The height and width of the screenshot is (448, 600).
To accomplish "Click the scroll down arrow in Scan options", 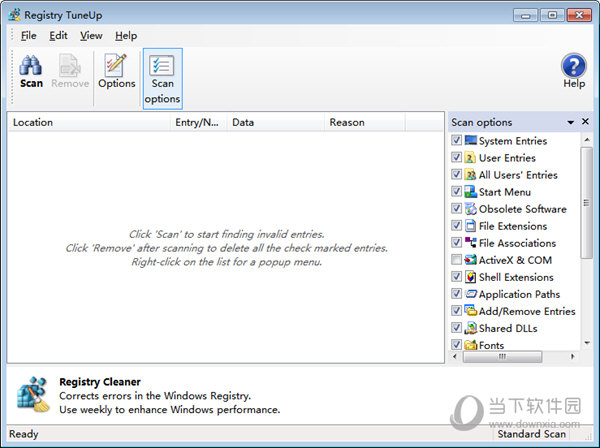I will 587,343.
